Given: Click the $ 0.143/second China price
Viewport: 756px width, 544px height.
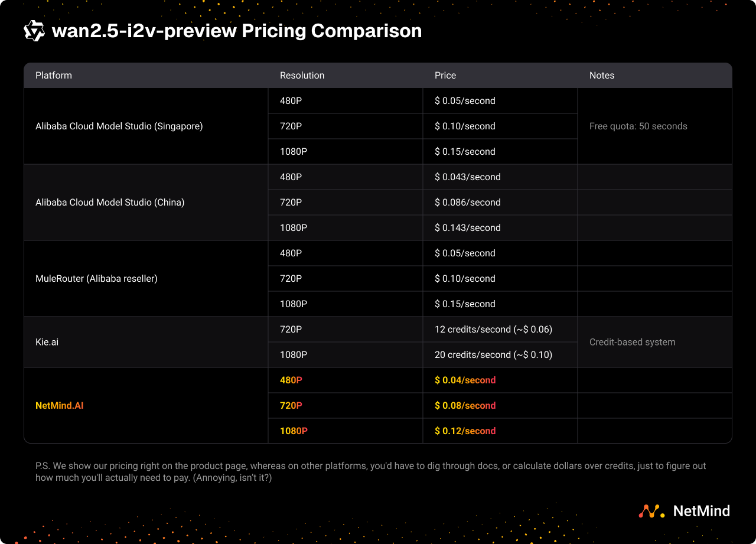Looking at the screenshot, I should coord(467,228).
